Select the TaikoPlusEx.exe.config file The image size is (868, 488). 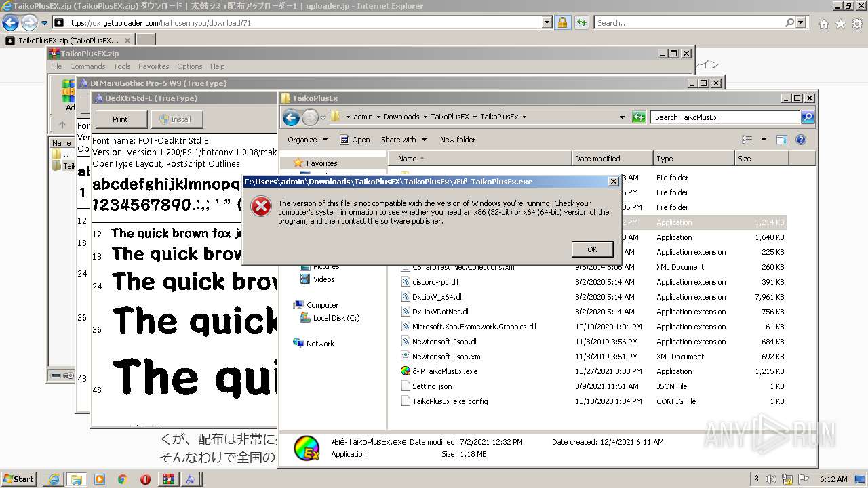[x=450, y=401]
